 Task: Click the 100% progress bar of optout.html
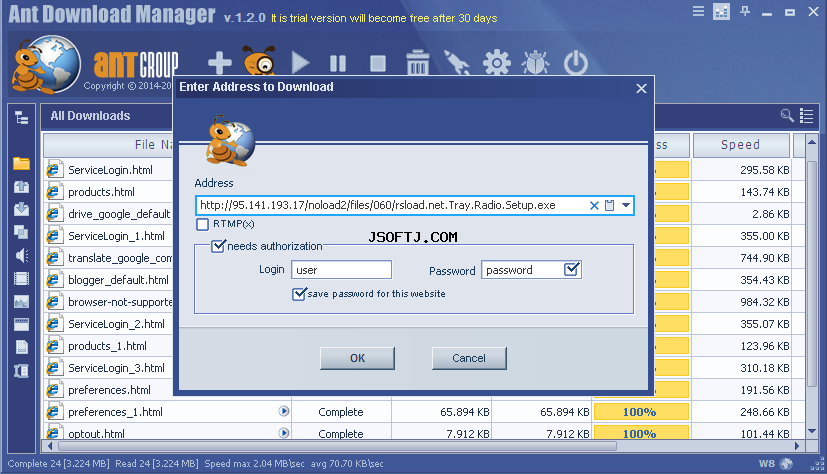641,433
